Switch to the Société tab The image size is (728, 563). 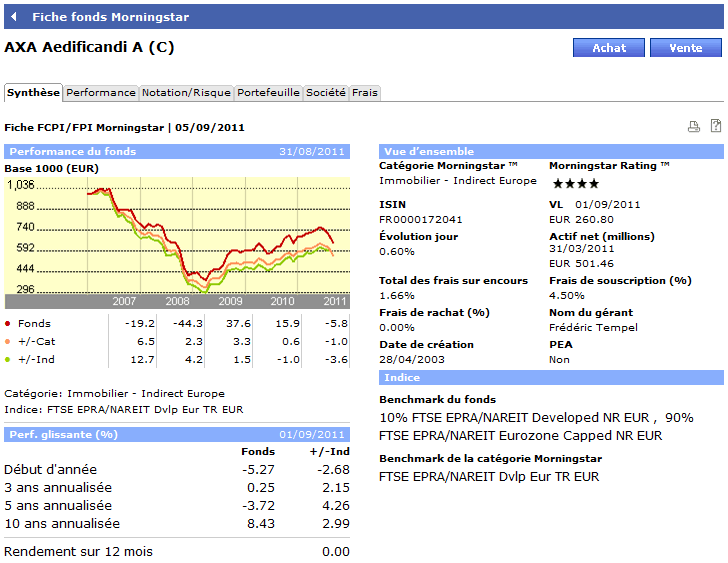[x=326, y=93]
